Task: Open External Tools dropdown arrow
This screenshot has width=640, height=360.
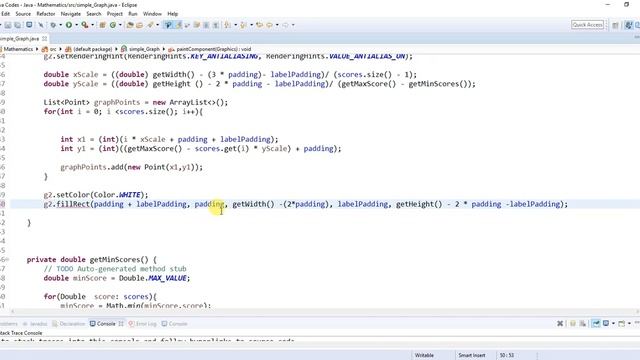Action: click(x=93, y=25)
